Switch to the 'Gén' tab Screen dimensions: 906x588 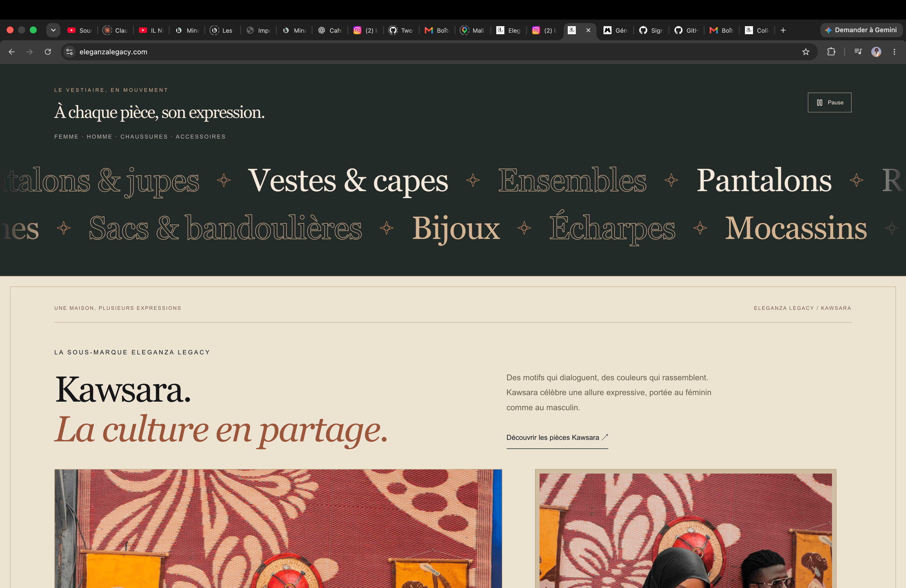[x=616, y=30]
